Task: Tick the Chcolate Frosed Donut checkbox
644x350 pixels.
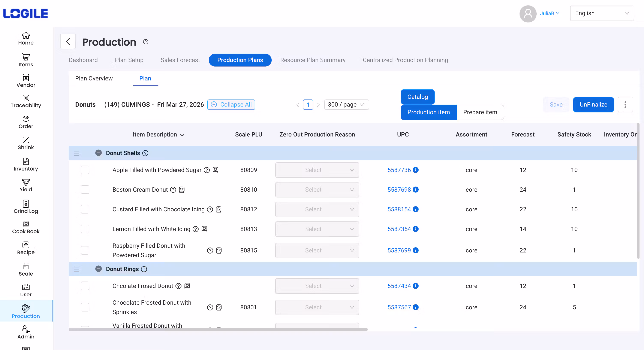Action: [x=85, y=286]
